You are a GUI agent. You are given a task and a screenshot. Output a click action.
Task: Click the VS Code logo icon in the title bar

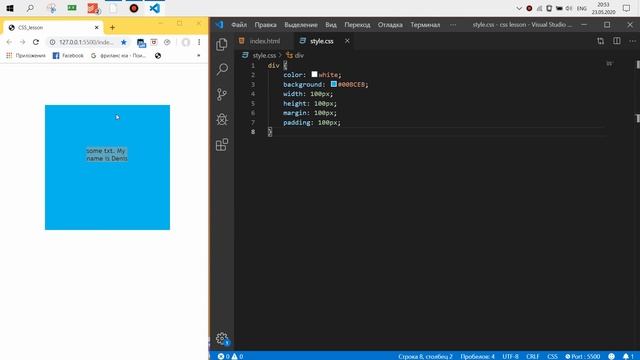pos(220,25)
